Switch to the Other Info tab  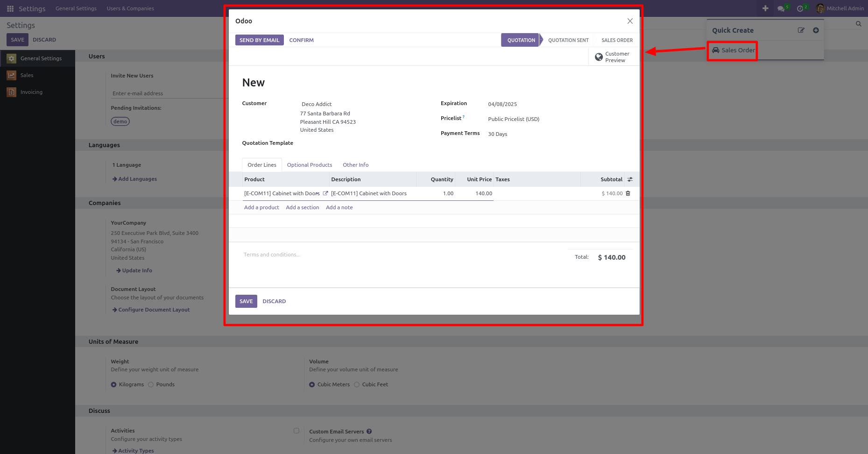coord(356,165)
